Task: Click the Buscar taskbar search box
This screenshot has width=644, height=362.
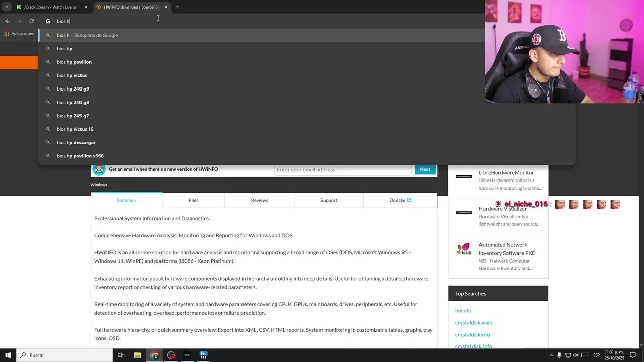Action: pos(64,355)
